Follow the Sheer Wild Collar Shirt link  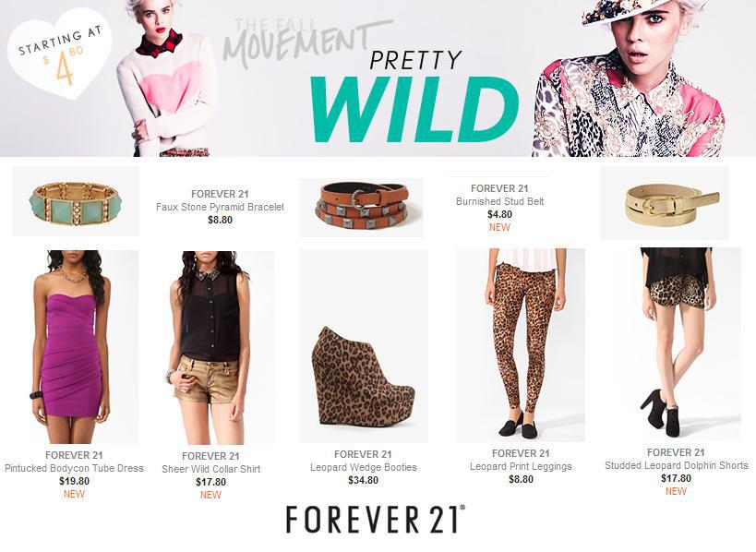coord(210,469)
